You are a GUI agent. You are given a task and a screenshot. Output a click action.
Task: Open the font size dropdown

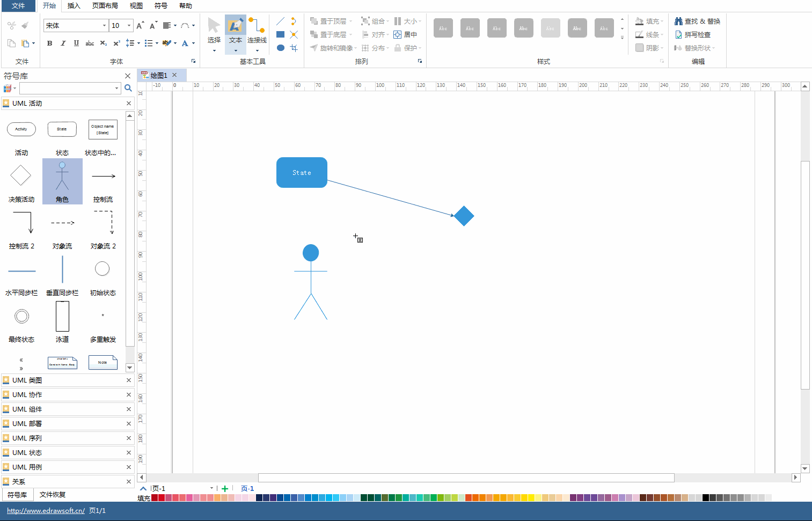coord(129,25)
